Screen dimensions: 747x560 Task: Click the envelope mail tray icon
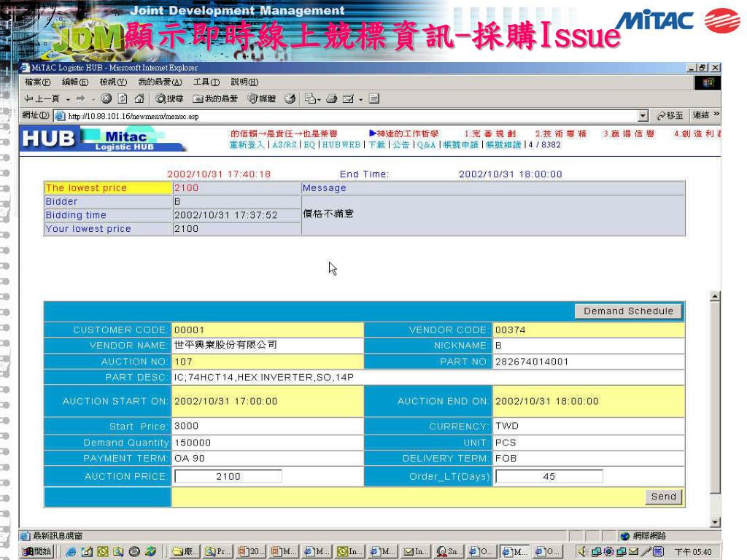633,551
